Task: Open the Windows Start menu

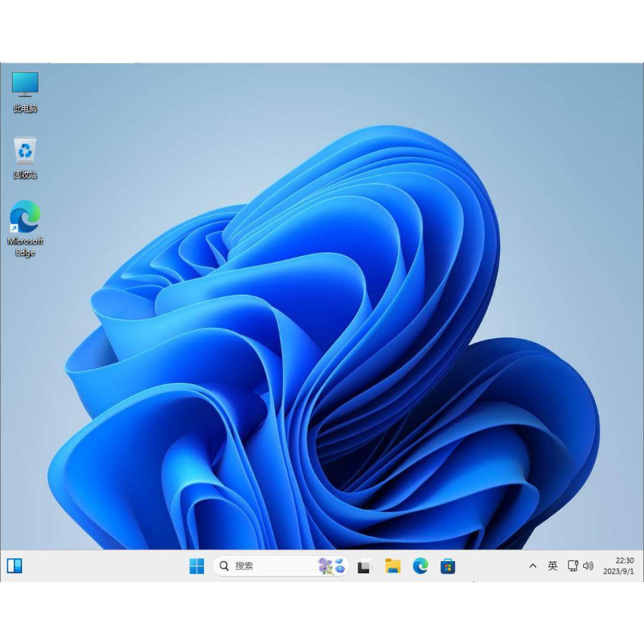Action: click(x=196, y=566)
